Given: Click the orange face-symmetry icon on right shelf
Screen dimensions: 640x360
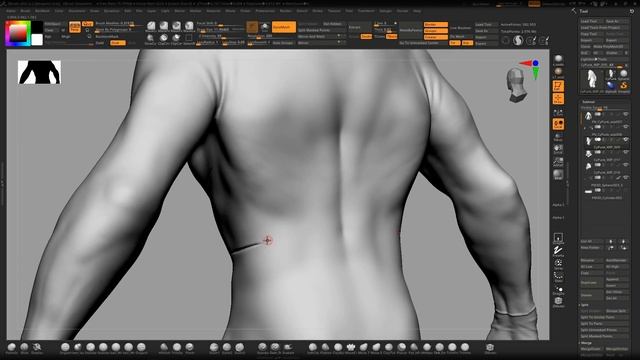Looking at the screenshot, I should point(558,124).
